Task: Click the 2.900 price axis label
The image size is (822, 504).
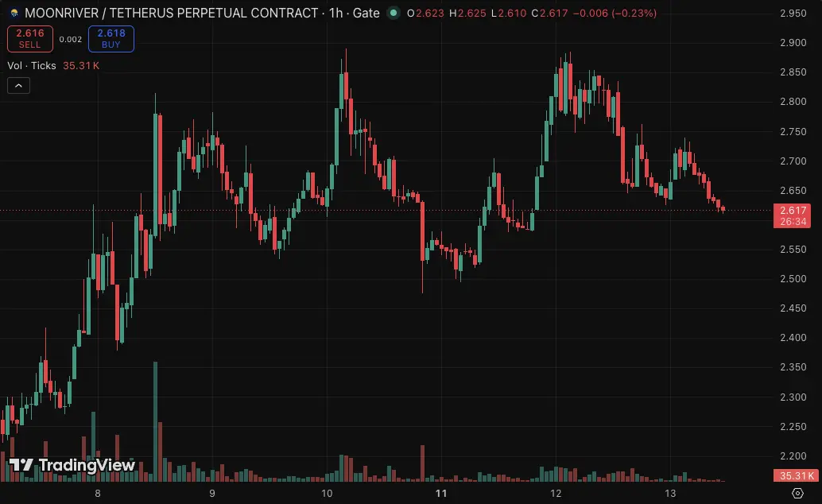Action: (x=793, y=42)
